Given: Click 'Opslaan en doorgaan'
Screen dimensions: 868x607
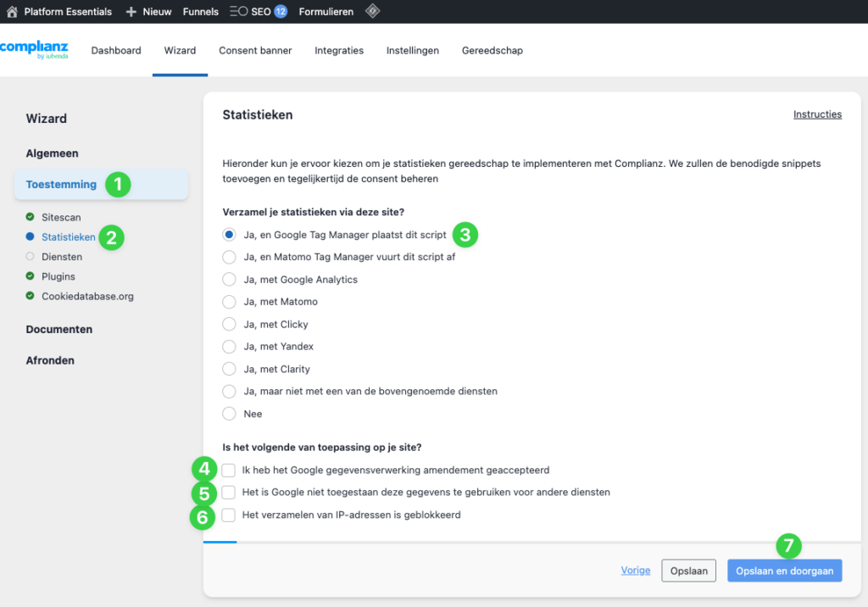Looking at the screenshot, I should coord(784,571).
